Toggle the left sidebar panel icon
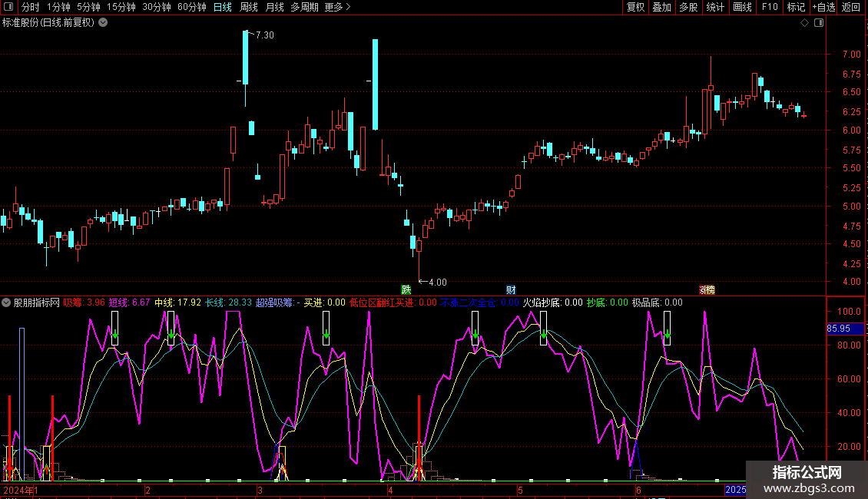The width and height of the screenshot is (868, 499). pyautogui.click(x=8, y=7)
